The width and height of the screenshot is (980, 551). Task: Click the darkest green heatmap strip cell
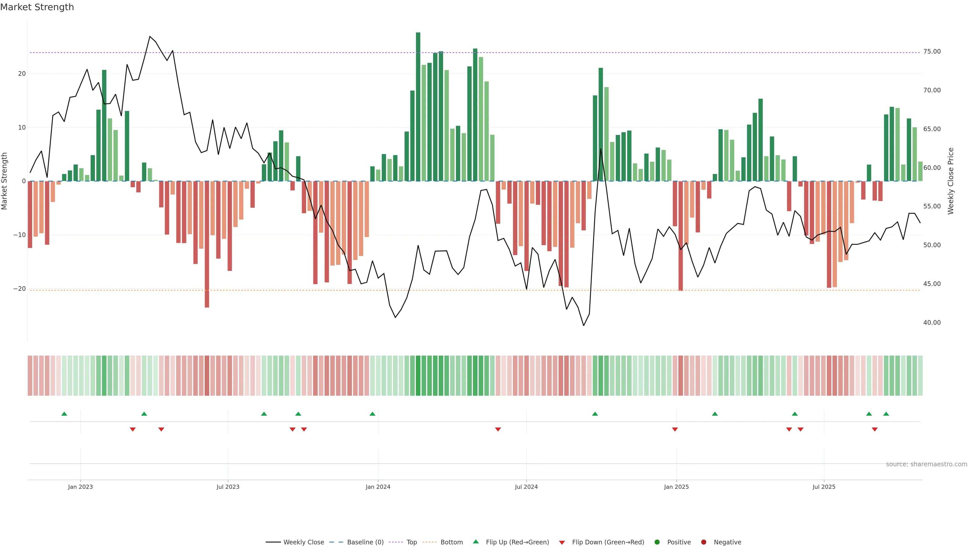pos(418,376)
